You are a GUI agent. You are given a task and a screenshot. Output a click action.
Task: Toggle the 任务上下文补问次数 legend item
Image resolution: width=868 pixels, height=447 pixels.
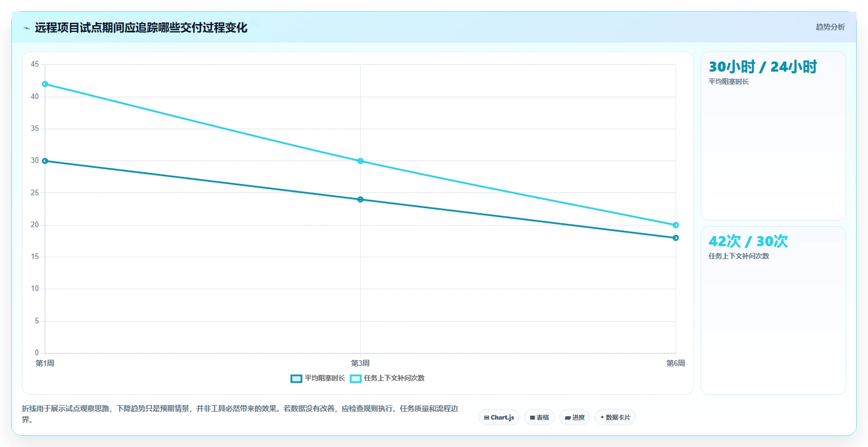(x=388, y=378)
